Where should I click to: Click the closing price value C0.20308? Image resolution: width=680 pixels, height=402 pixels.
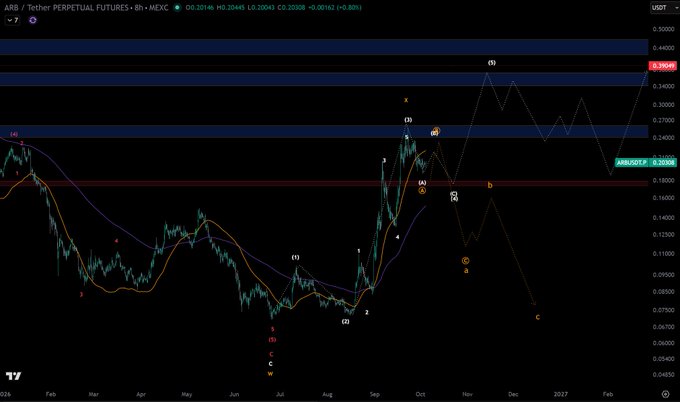tap(291, 7)
